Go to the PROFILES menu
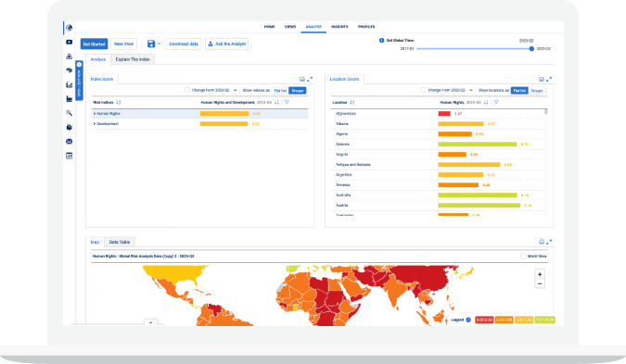This screenshot has height=364, width=626. 366,27
